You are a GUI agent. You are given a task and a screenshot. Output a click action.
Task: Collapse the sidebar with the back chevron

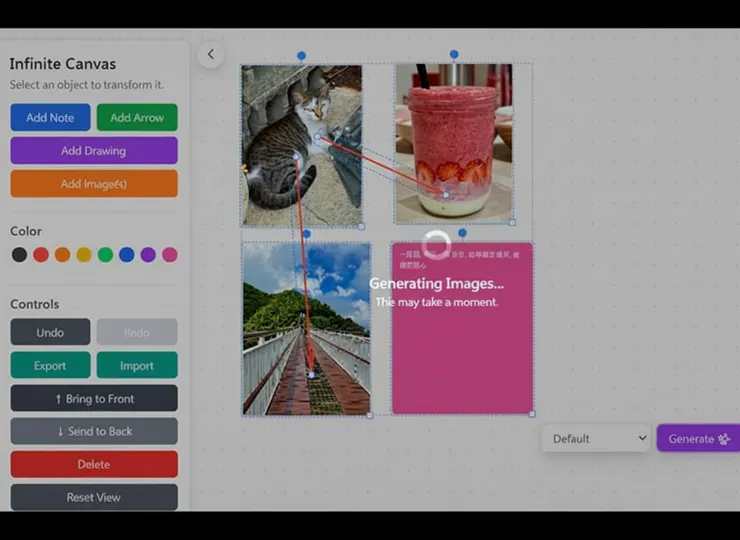pos(210,54)
